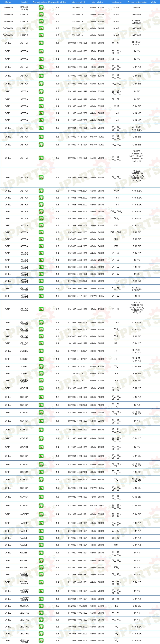Click fuel icon in VECTRA 38_ row
The width and height of the screenshot is (160, 644).
[x=41, y=634]
